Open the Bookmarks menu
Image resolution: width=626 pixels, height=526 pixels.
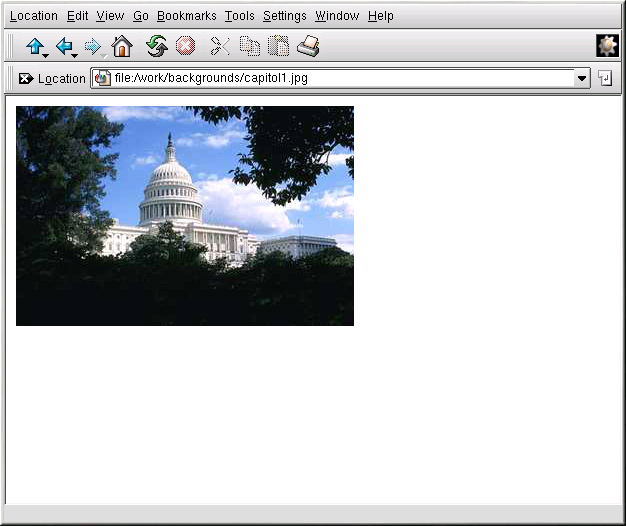click(186, 16)
